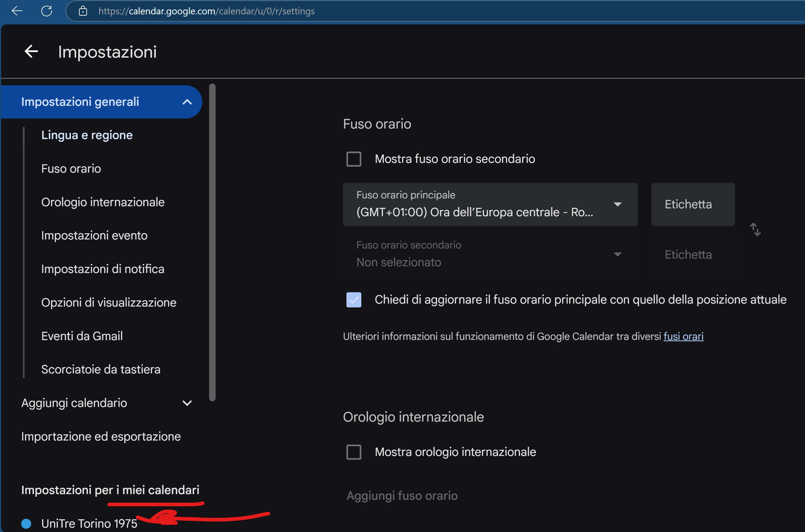805x532 pixels.
Task: Click the sidebar vertical scrollbar
Action: pos(212,242)
